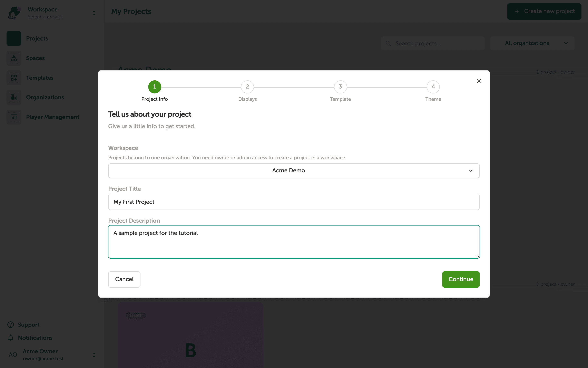Screen dimensions: 588x368
Task: Open the Templates page
Action: pyautogui.click(x=40, y=78)
